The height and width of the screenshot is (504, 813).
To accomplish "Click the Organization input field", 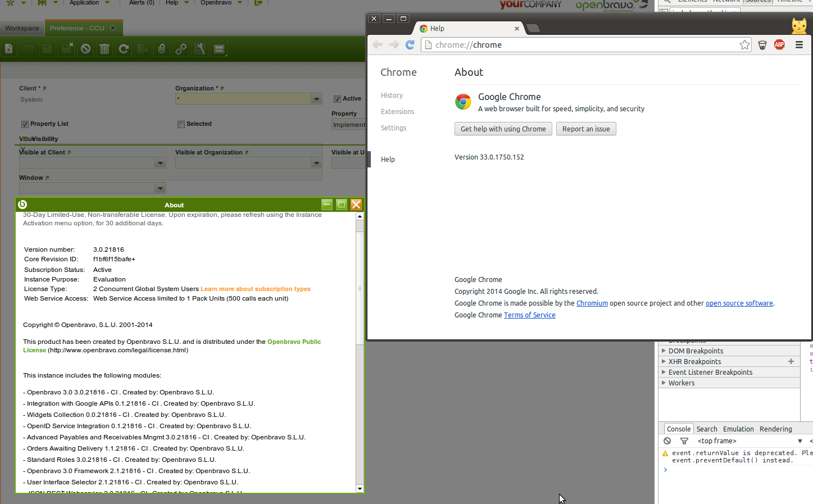I will coord(243,99).
